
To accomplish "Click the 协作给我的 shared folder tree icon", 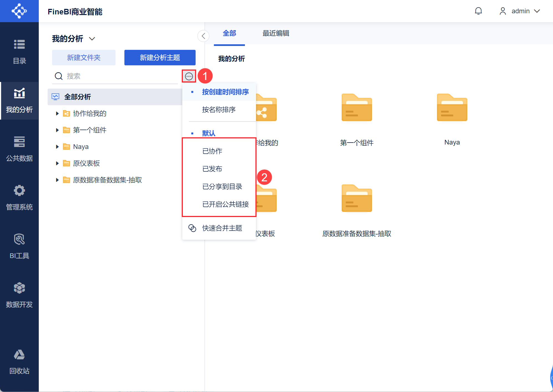I will [x=66, y=114].
